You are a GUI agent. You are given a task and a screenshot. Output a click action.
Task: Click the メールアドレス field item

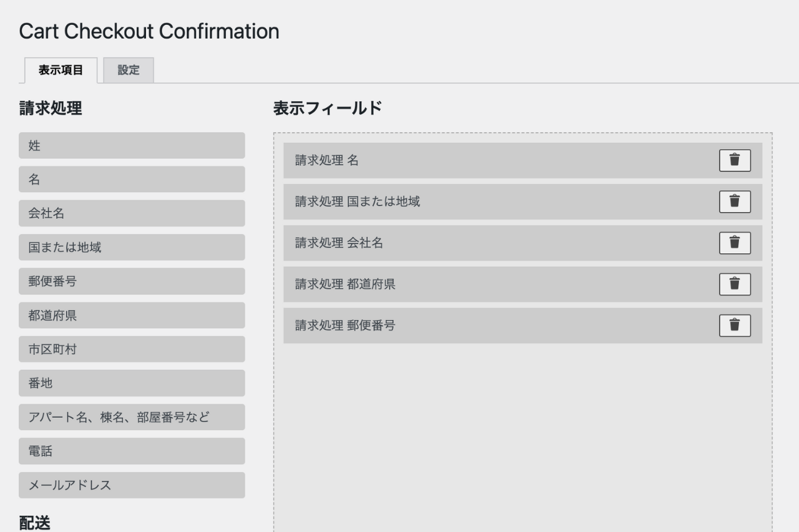coord(132,485)
